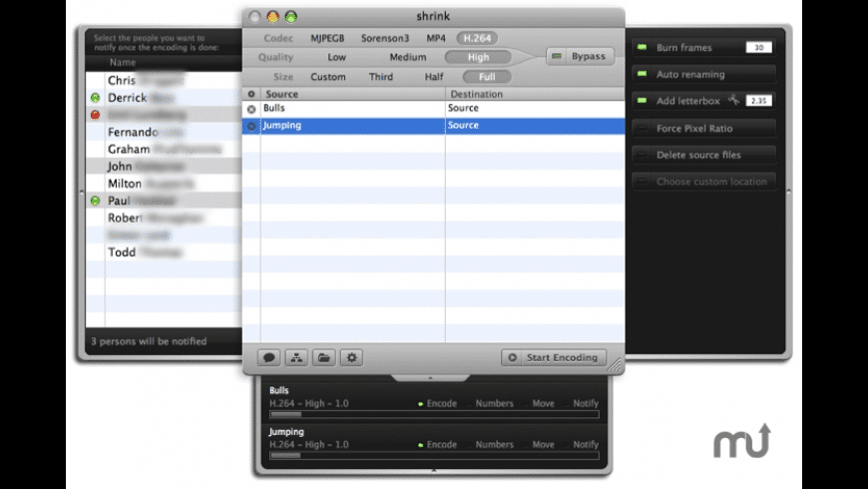Select the MJPEGB codec
This screenshot has height=489, width=868.
(x=327, y=38)
